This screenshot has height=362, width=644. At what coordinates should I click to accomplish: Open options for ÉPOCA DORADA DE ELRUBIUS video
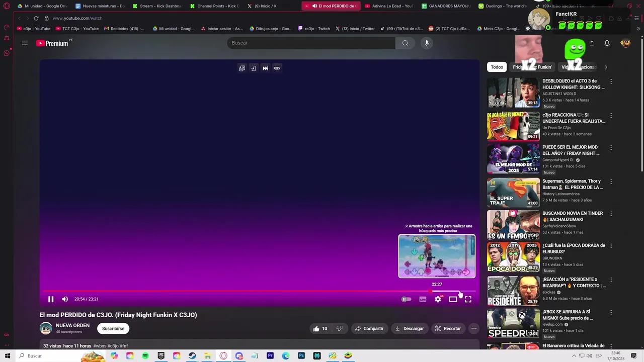pyautogui.click(x=611, y=246)
